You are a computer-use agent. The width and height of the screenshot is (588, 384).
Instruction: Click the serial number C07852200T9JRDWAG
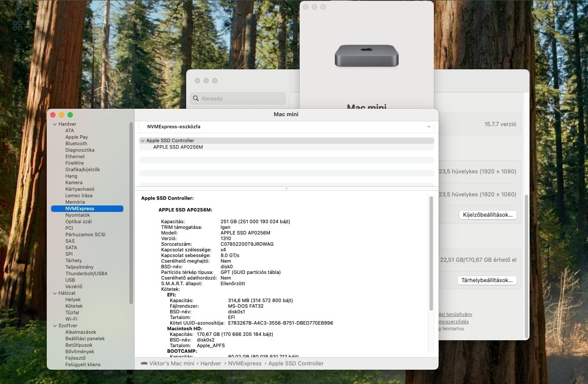click(247, 244)
